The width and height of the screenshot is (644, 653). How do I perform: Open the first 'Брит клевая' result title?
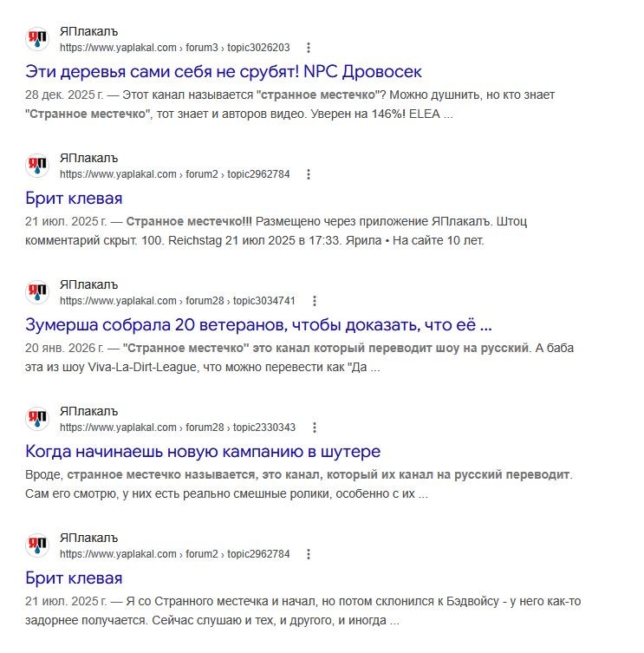[x=74, y=199]
